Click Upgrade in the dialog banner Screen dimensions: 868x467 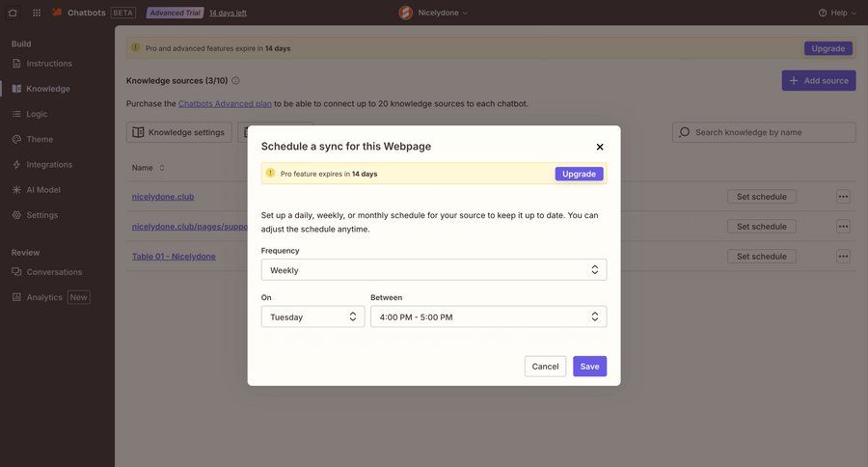coord(579,174)
